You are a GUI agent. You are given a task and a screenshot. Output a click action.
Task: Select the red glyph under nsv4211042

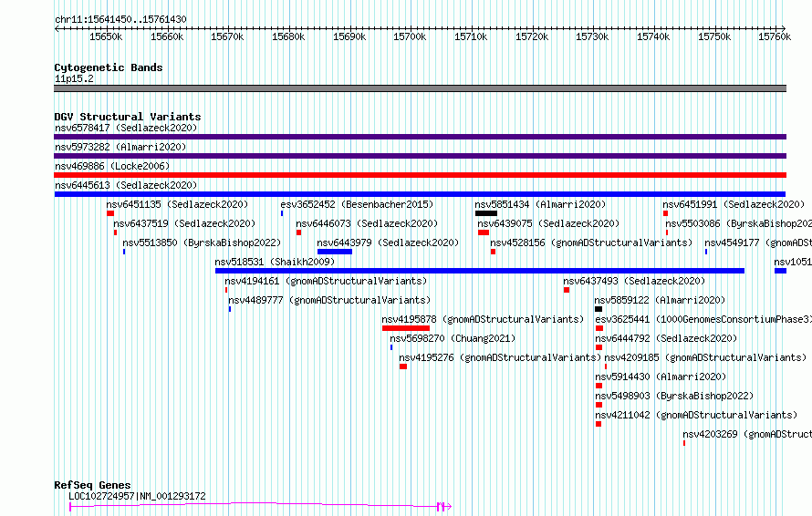tap(599, 424)
